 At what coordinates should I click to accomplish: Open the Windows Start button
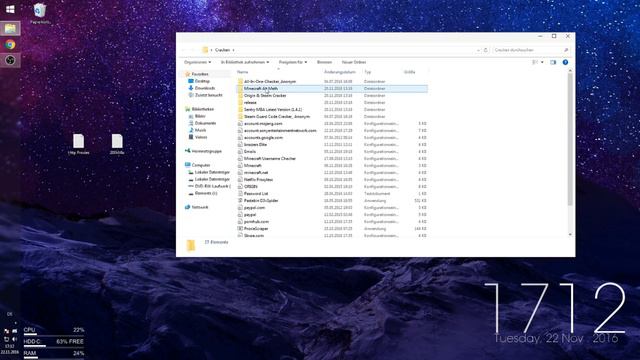click(x=10, y=9)
